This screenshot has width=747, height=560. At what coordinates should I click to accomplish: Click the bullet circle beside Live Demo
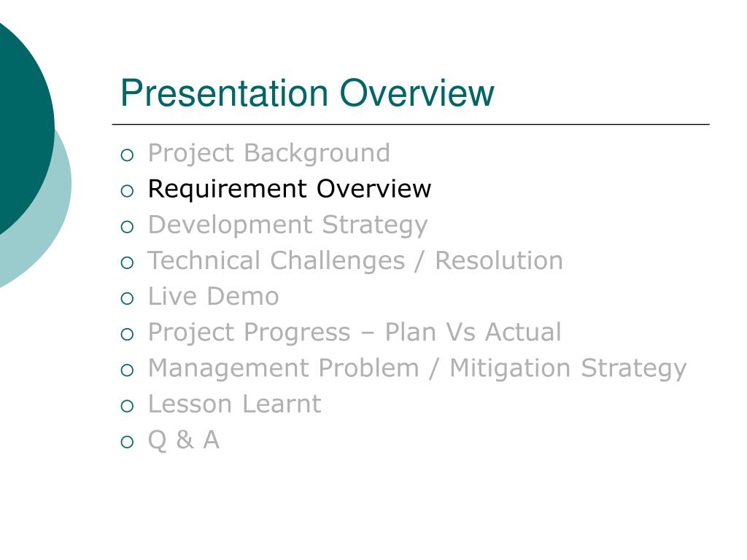coord(127,298)
